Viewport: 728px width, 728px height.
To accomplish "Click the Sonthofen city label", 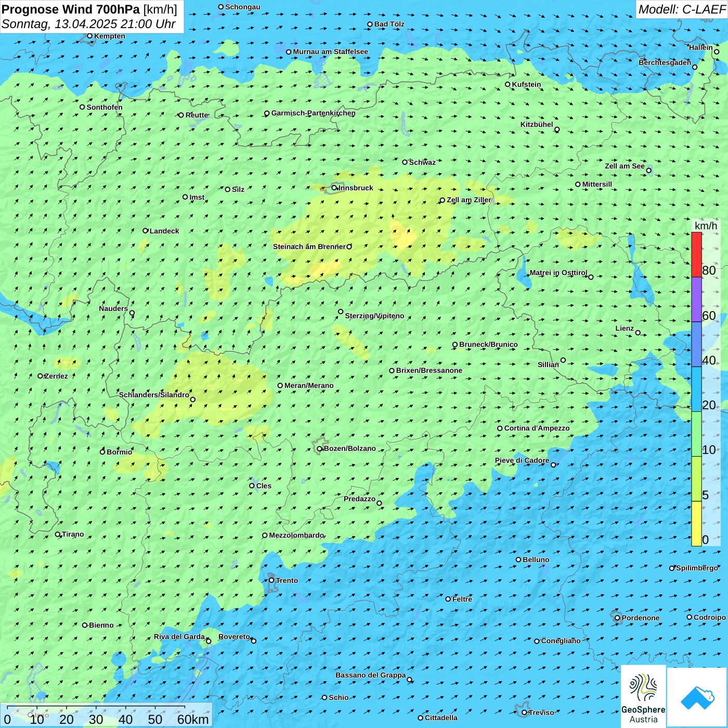I will pyautogui.click(x=105, y=107).
